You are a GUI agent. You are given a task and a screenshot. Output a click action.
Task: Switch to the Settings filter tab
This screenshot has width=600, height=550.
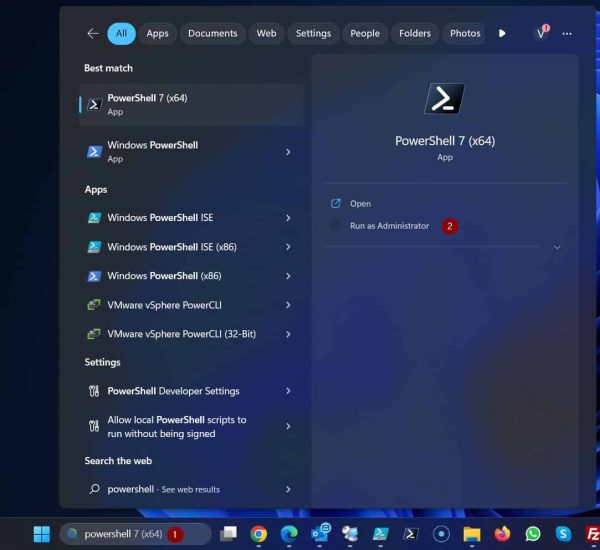[313, 34]
